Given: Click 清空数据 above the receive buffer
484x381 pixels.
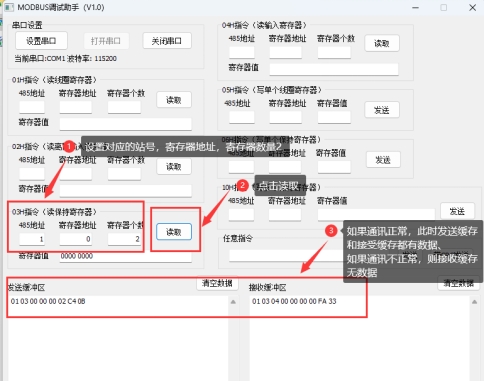Looking at the screenshot, I should click(459, 283).
